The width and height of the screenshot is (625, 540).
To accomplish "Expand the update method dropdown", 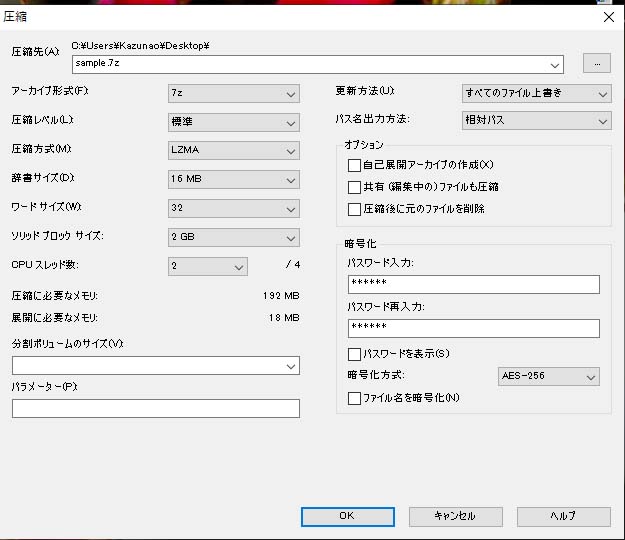I will coord(536,94).
